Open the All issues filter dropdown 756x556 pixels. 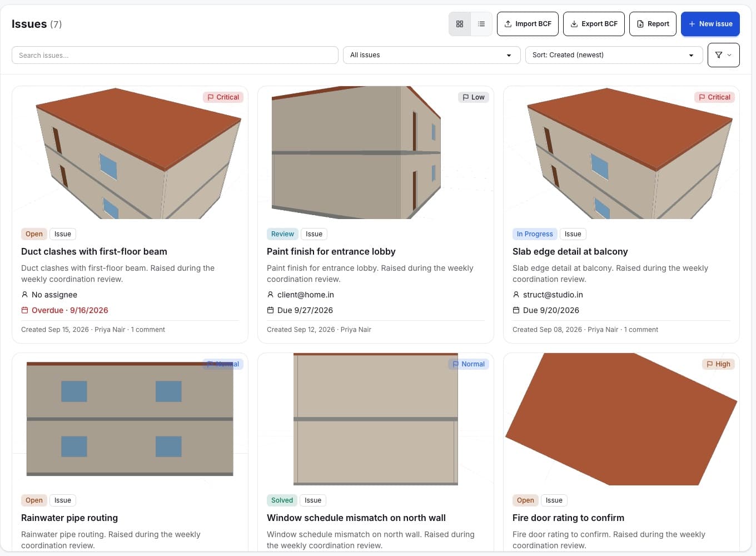(x=432, y=55)
